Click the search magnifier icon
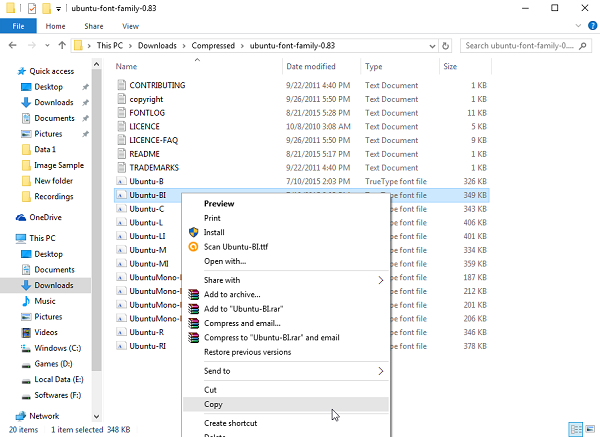Screen dimensions: 600x437 click(x=582, y=46)
